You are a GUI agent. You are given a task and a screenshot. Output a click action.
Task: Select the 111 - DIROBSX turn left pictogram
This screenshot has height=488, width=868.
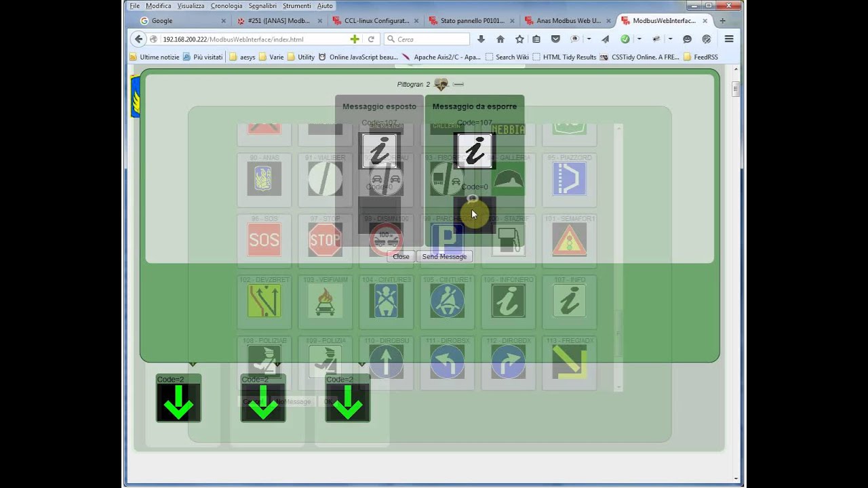447,362
